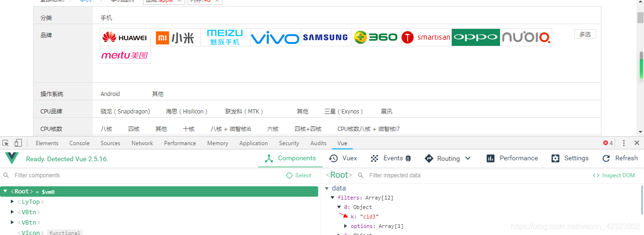
Task: Switch to the Vue devtools tab
Action: [342, 143]
